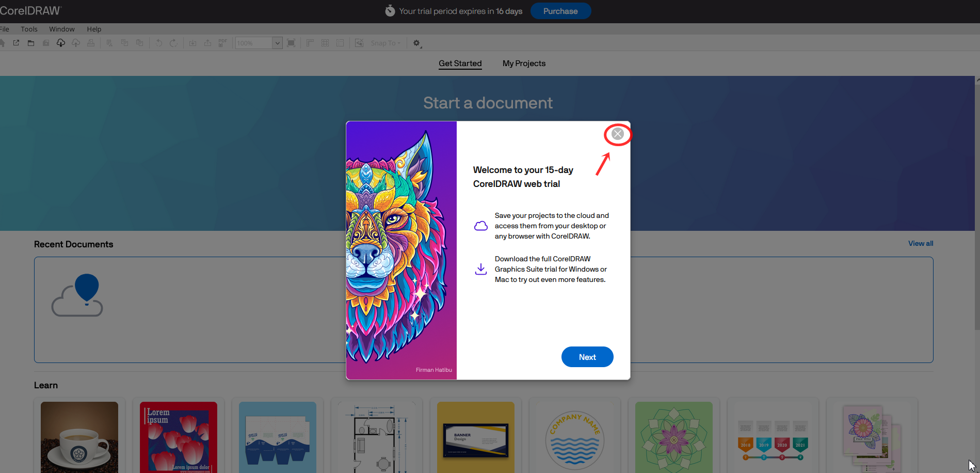Click the Purchase button
The width and height of the screenshot is (980, 473).
pyautogui.click(x=560, y=11)
